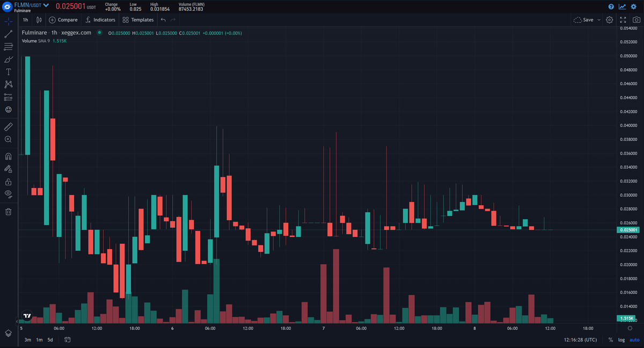Select the crosshair cursor tool
The image size is (644, 348).
pos(8,21)
